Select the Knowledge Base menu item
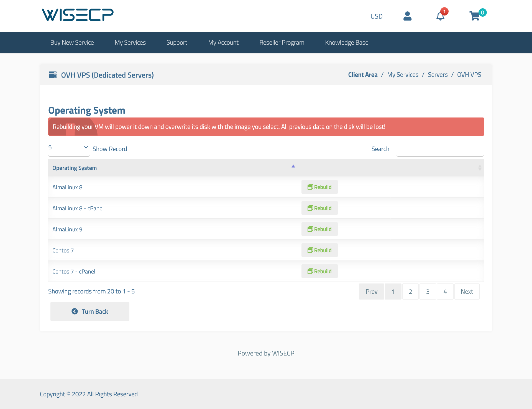 click(x=347, y=42)
